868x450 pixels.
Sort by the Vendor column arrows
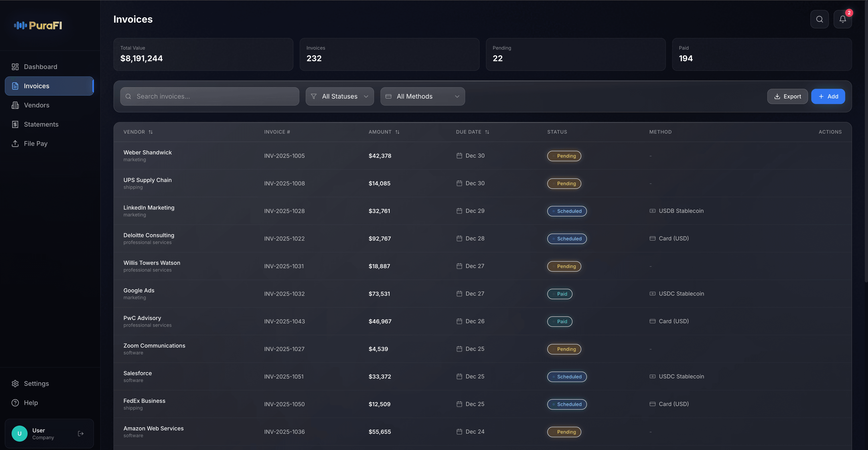coord(151,132)
